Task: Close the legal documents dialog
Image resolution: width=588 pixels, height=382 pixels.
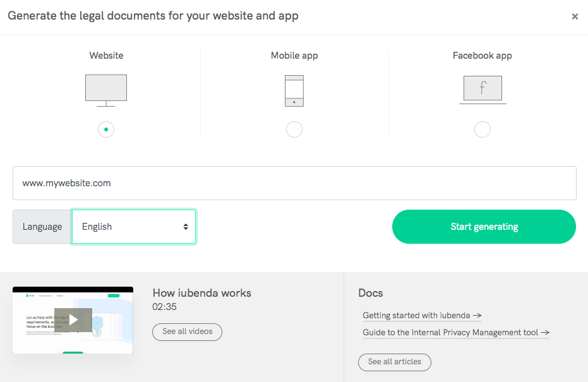Action: coord(575,17)
